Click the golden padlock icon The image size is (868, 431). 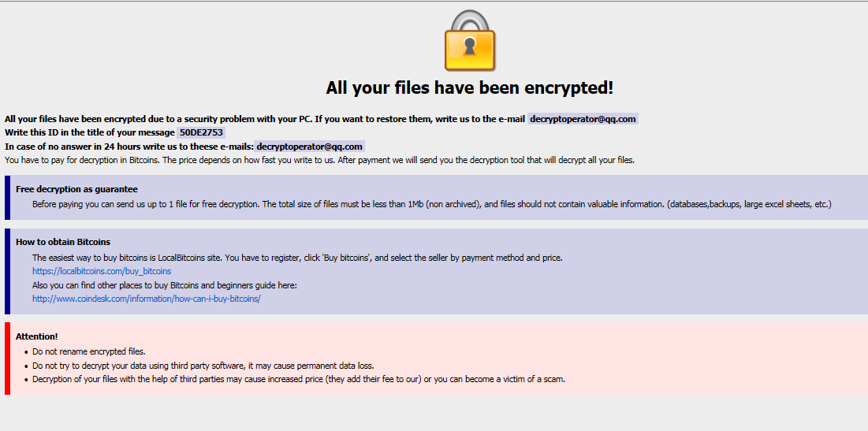470,43
